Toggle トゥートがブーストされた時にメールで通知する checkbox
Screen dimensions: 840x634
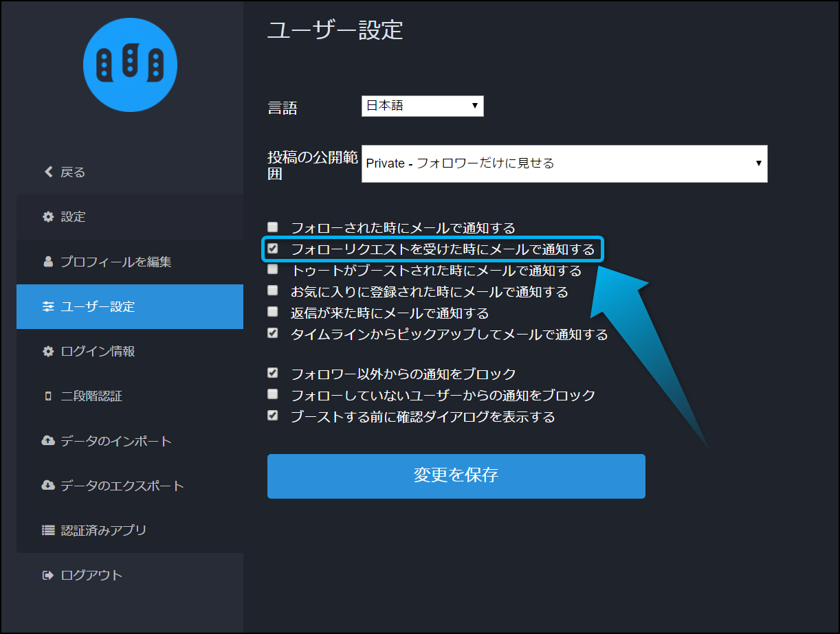273,269
